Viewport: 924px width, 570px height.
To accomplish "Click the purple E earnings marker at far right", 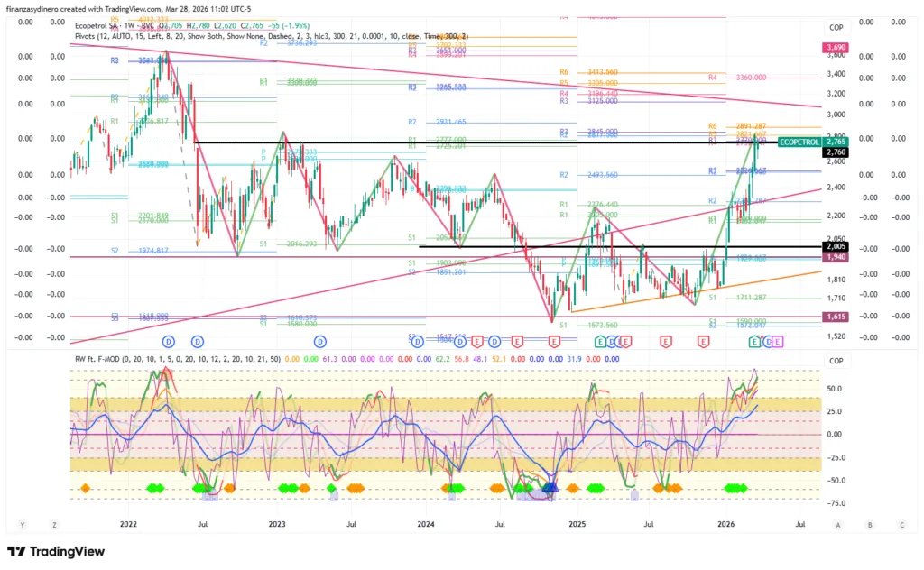I will click(778, 342).
